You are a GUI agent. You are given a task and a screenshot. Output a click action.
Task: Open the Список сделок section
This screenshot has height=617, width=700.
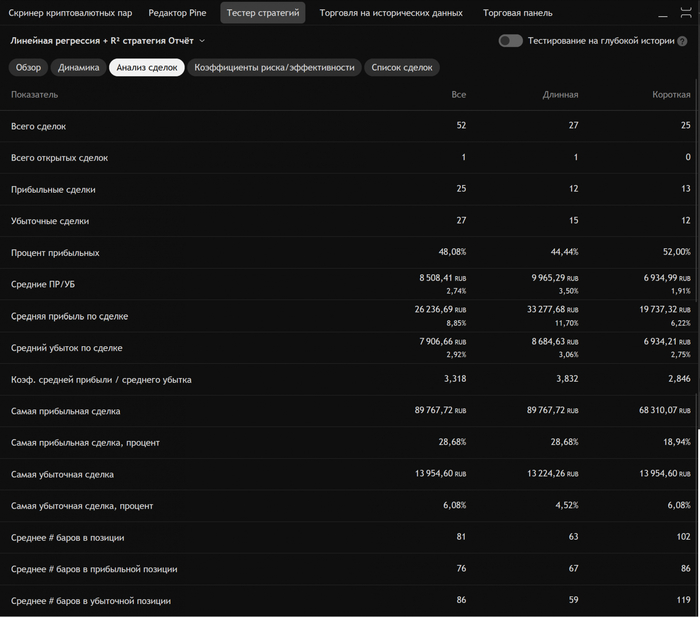coord(402,67)
